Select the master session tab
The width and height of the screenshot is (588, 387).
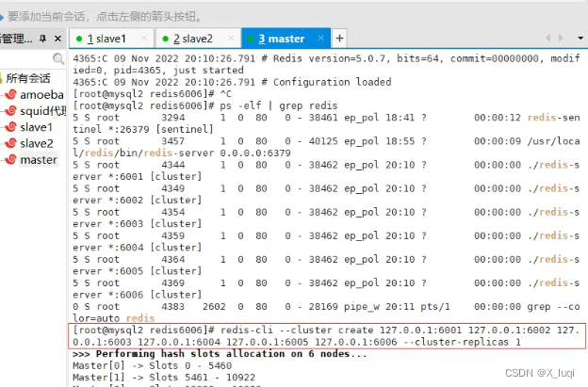tap(286, 39)
